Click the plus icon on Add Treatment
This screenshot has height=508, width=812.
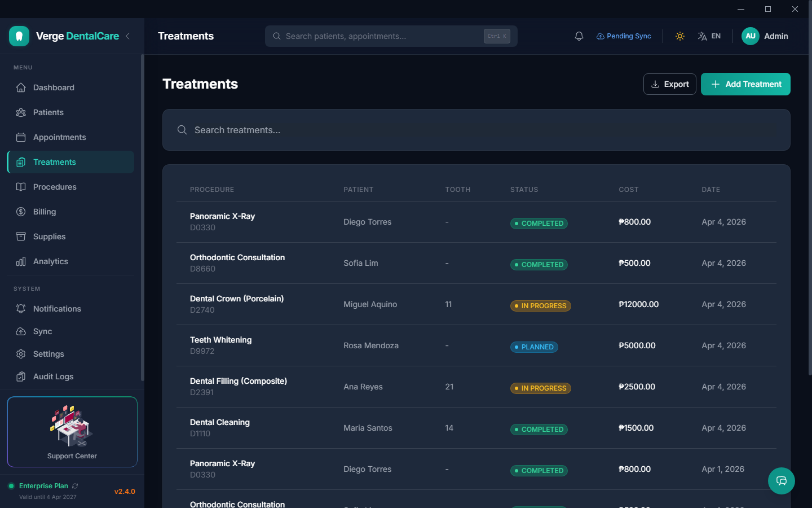pos(716,84)
